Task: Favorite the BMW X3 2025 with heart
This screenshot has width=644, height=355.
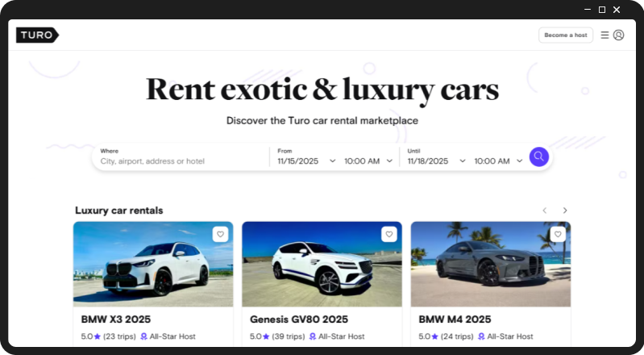Action: point(221,234)
